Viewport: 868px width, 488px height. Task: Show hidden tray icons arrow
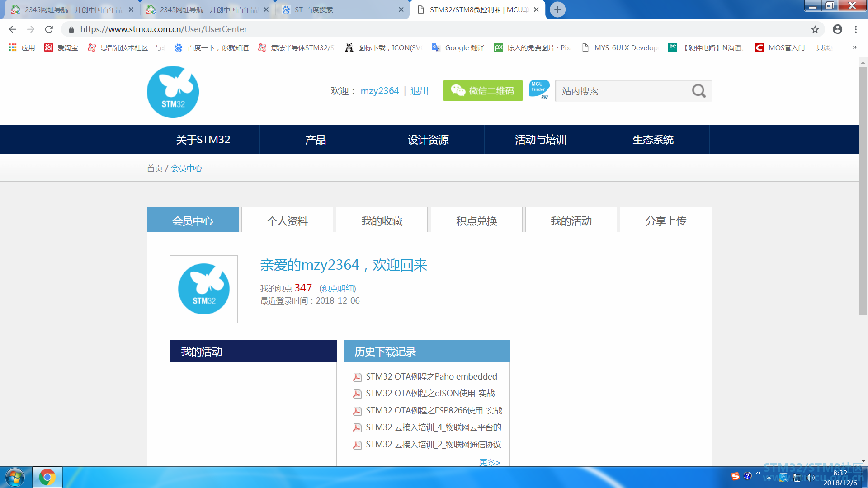[769, 478]
